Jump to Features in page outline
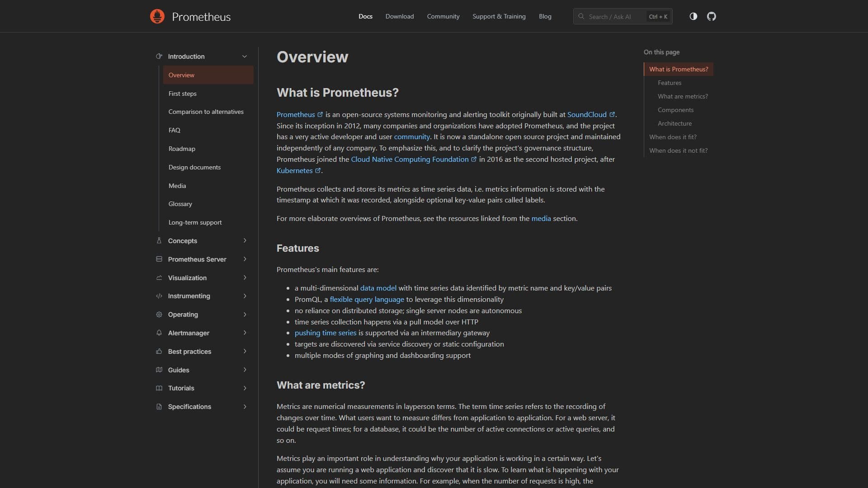Image resolution: width=868 pixels, height=488 pixels. point(669,83)
